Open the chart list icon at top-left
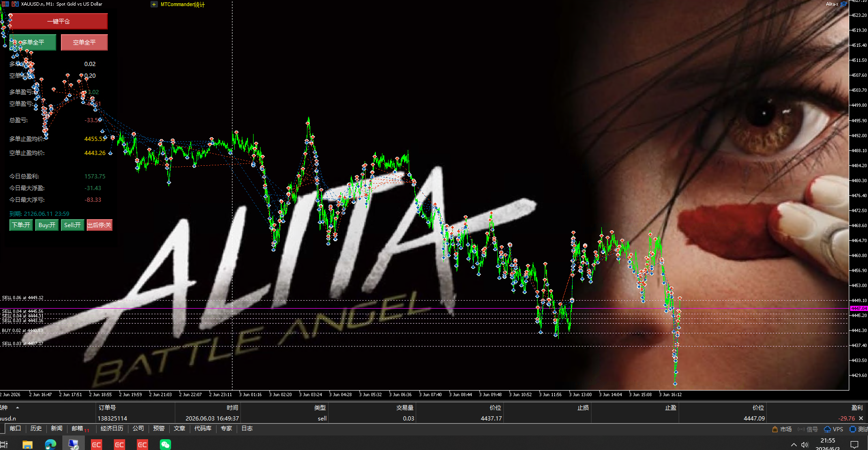 5,4
